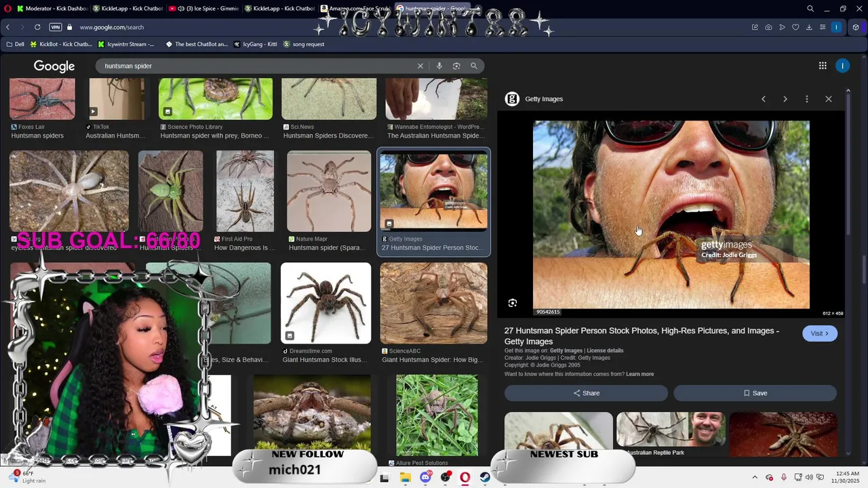
Task: View site info via the padlock icon
Action: [69, 27]
